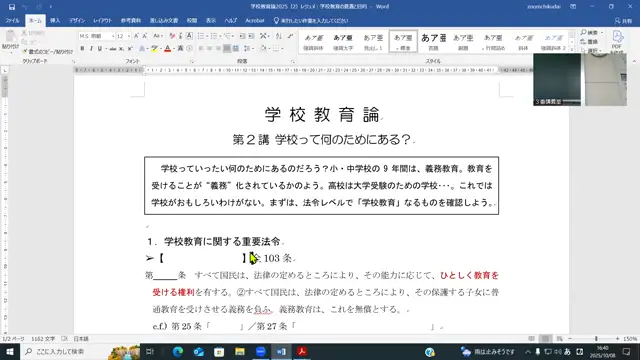Click the 共有 (Share) button
This screenshot has height=360, width=640.
[623, 21]
